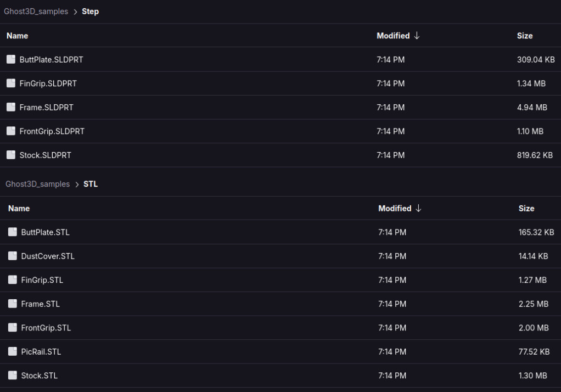Sort STL folder by Size column
561x392 pixels.
point(526,208)
